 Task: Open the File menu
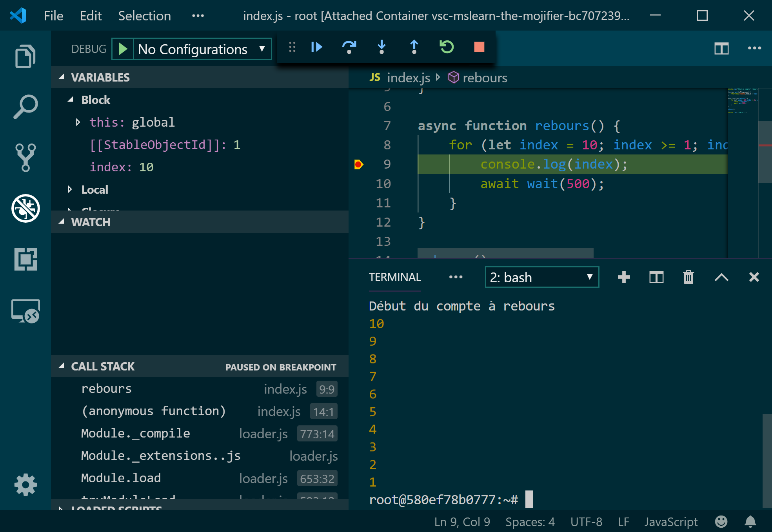(53, 16)
